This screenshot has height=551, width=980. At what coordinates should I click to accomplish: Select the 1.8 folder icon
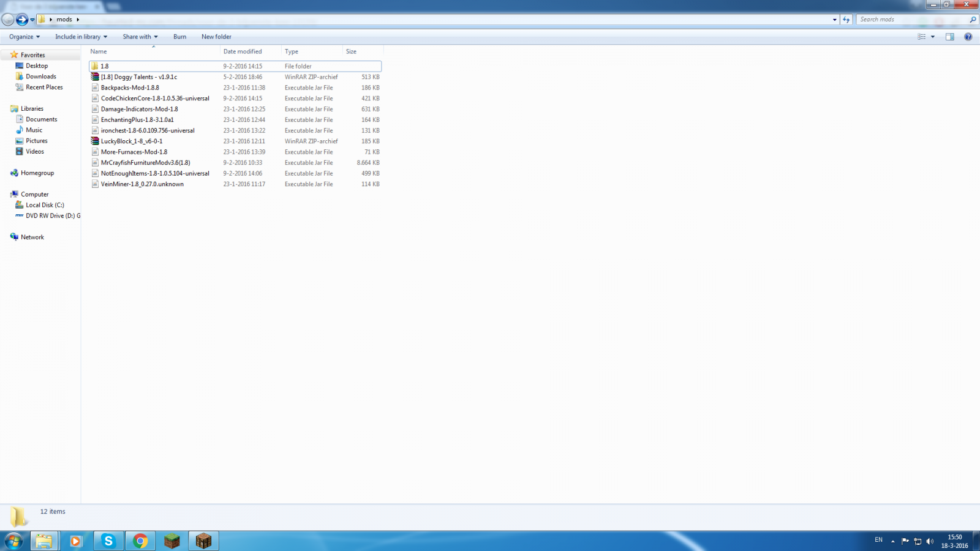[x=95, y=66]
